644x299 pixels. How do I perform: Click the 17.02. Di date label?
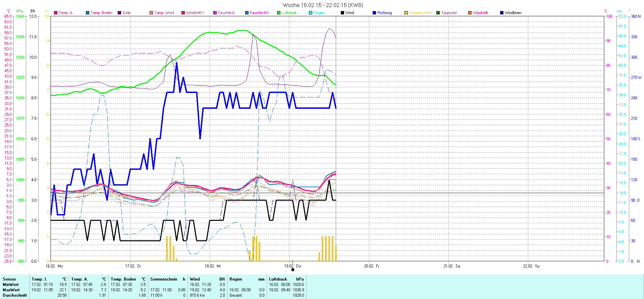133,266
